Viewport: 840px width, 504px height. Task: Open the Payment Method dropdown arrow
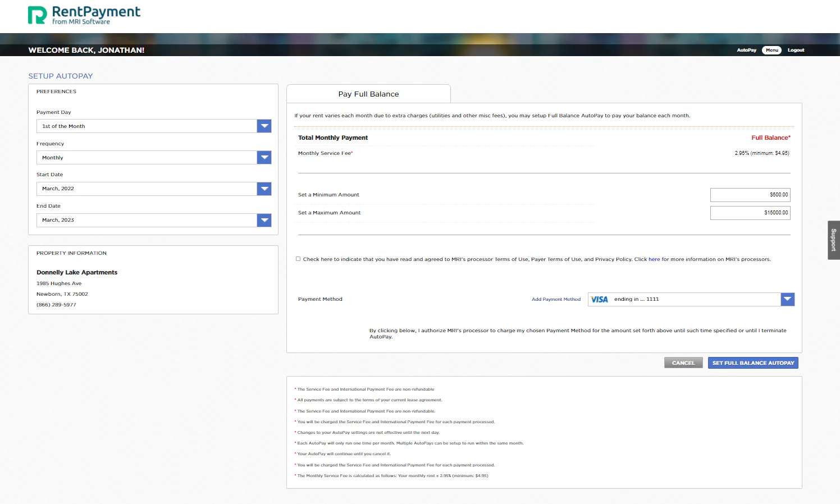point(788,300)
